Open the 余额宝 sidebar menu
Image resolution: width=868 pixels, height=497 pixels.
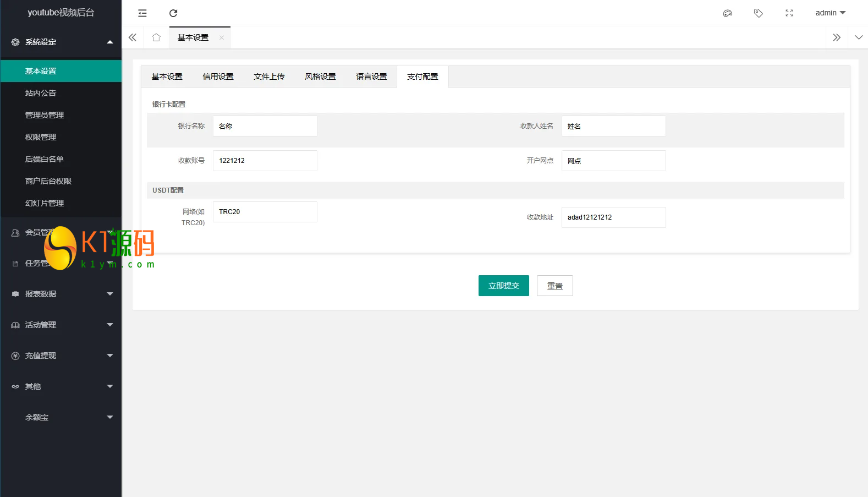click(61, 417)
